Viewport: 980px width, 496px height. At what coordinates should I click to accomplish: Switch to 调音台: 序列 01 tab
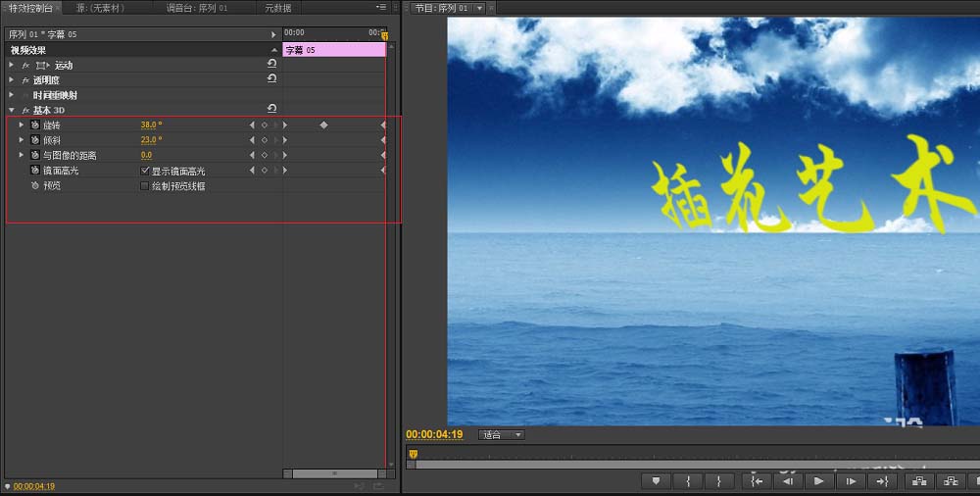coord(197,8)
